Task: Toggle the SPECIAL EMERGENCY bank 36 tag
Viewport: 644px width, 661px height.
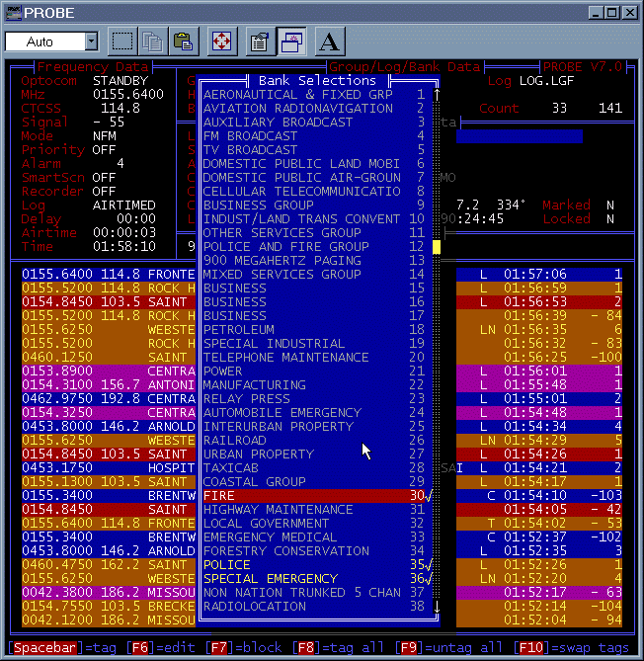Action: (317, 579)
